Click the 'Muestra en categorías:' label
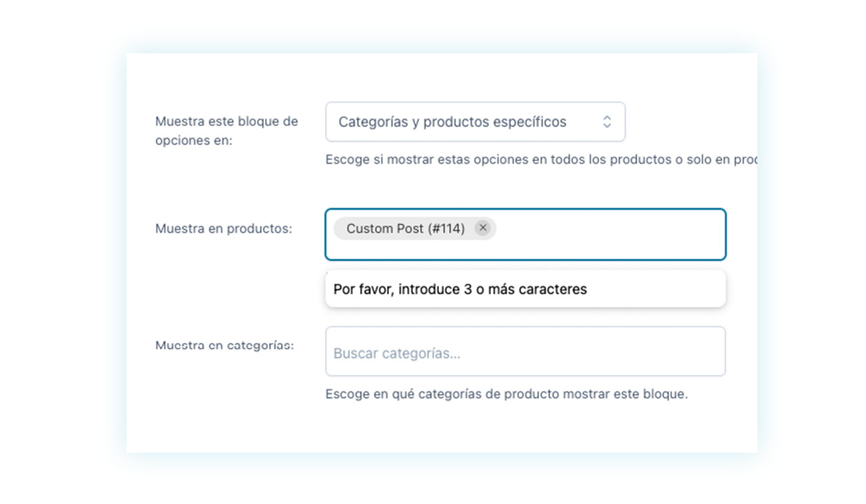866x504 pixels. tap(224, 346)
